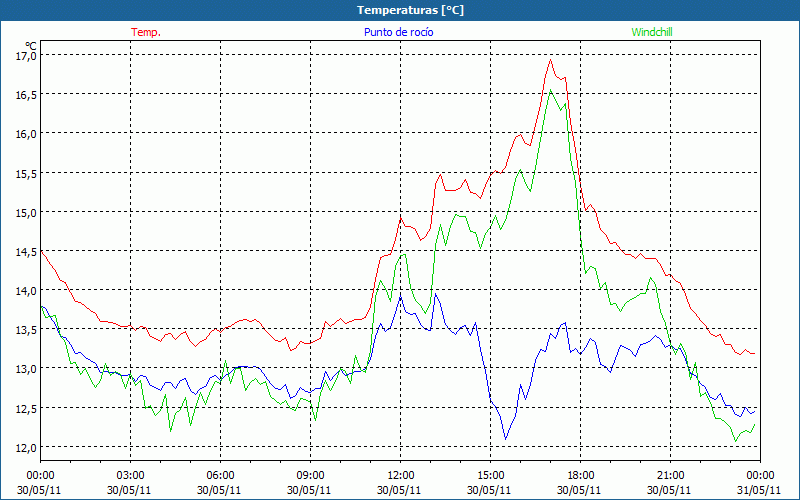Click the 21:00 time axis label
The height and width of the screenshot is (500, 800).
coord(670,476)
